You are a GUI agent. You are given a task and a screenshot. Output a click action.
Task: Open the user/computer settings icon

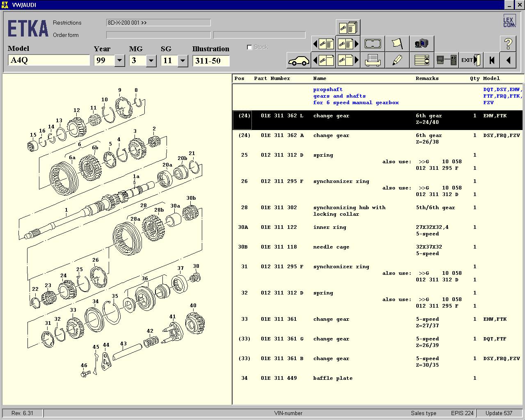pyautogui.click(x=422, y=44)
